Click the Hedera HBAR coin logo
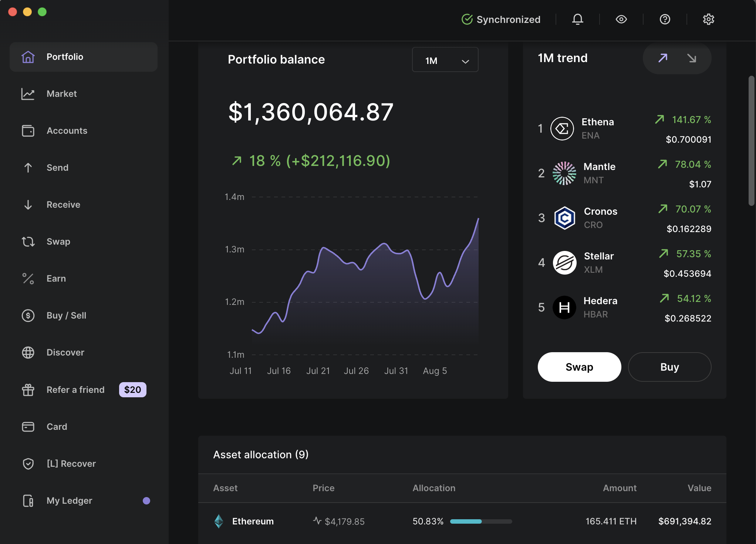This screenshot has width=756, height=544. (564, 307)
